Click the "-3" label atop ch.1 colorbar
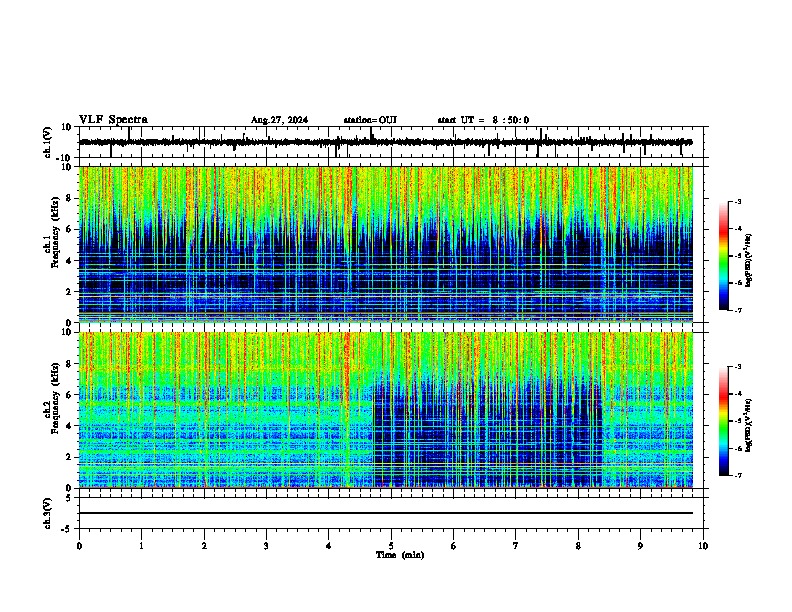Screen dimensions: 792x612 737,201
